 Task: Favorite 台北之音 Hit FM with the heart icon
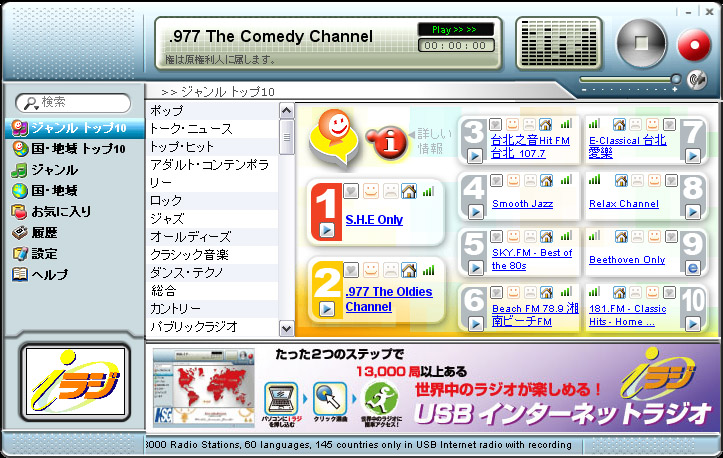click(x=495, y=125)
